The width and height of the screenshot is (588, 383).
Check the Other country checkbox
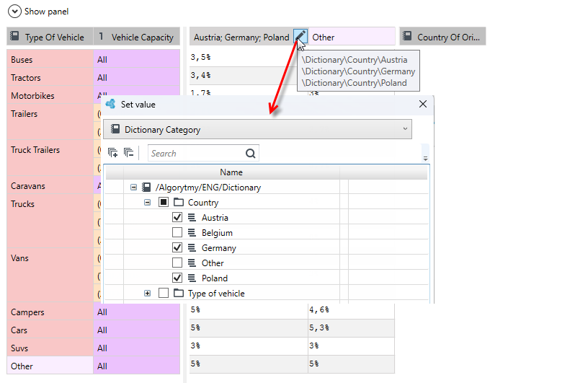pyautogui.click(x=177, y=263)
